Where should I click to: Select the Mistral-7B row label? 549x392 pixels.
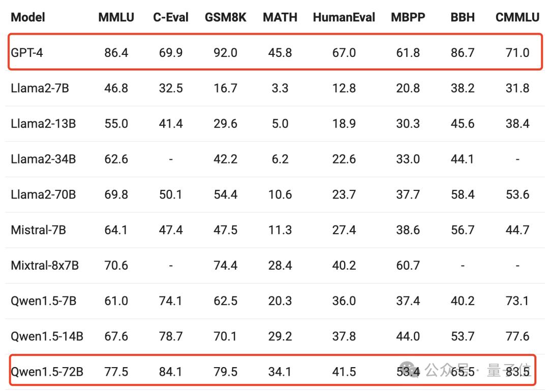point(38,230)
